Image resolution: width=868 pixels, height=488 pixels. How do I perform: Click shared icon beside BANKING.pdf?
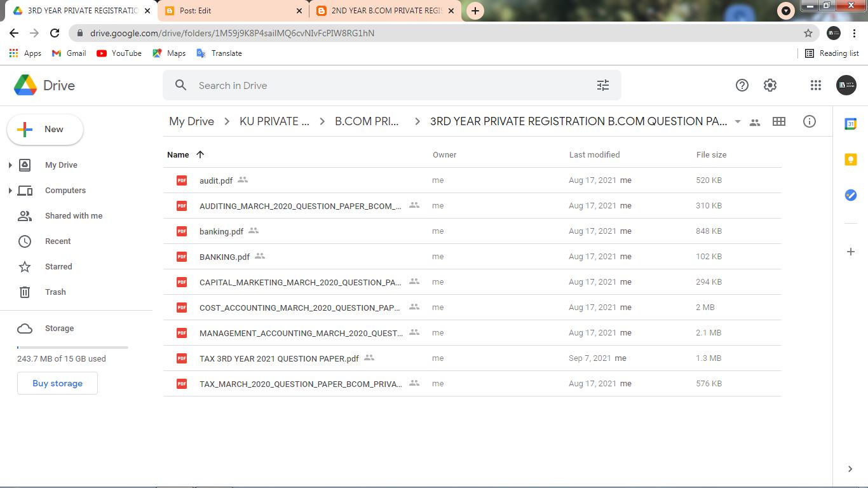[260, 256]
